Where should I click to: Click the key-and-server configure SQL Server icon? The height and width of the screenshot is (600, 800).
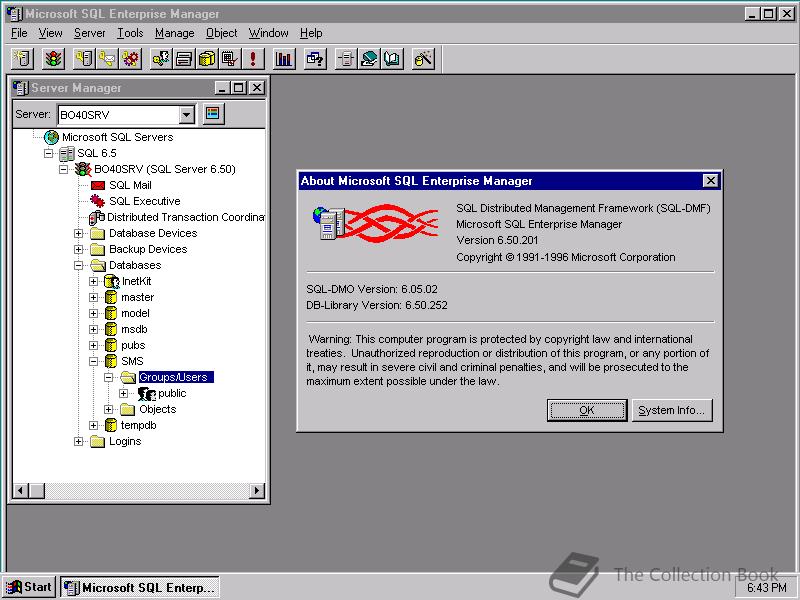(84, 59)
